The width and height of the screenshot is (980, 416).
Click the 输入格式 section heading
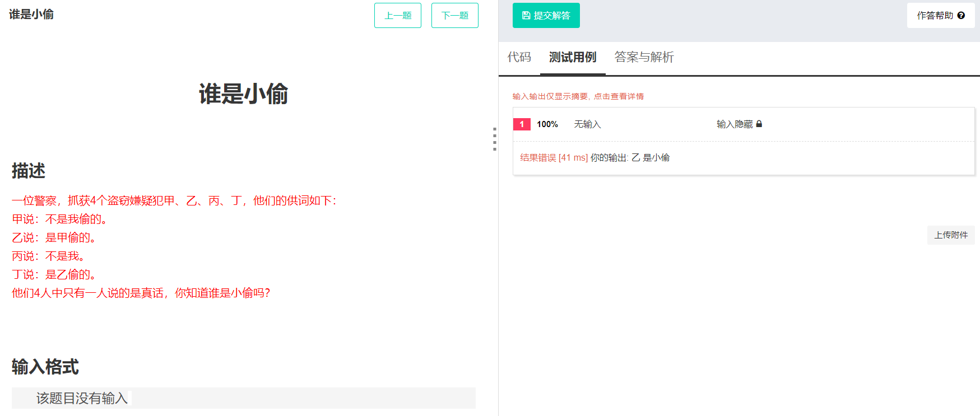click(45, 367)
